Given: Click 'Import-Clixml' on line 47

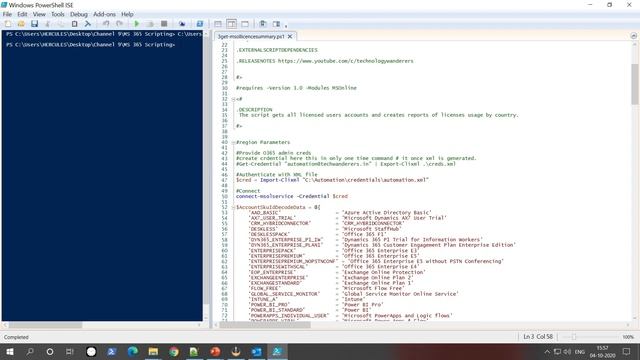Looking at the screenshot, I should tap(280, 180).
